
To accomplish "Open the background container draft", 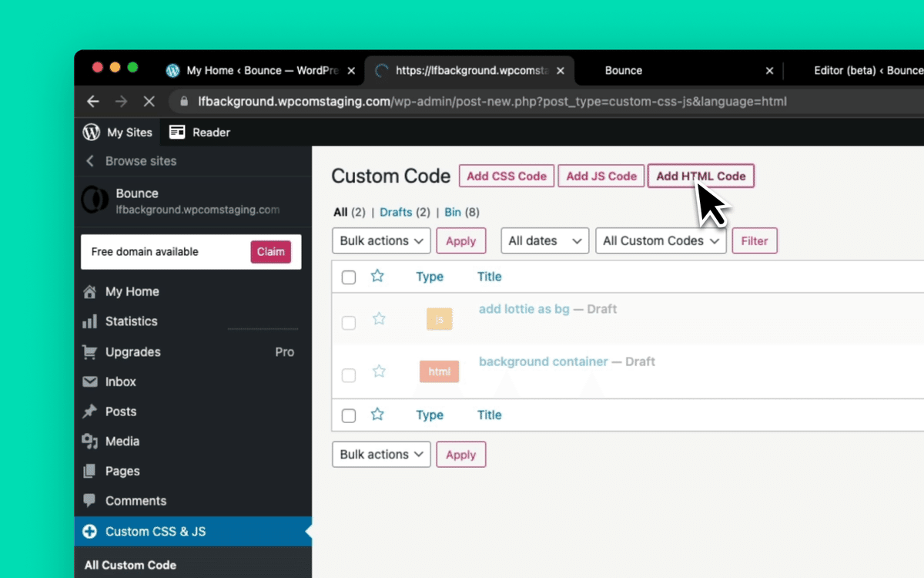I will [x=544, y=361].
